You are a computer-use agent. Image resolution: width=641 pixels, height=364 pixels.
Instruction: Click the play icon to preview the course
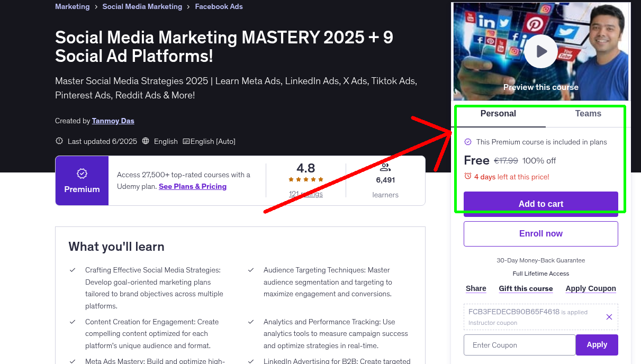point(540,51)
